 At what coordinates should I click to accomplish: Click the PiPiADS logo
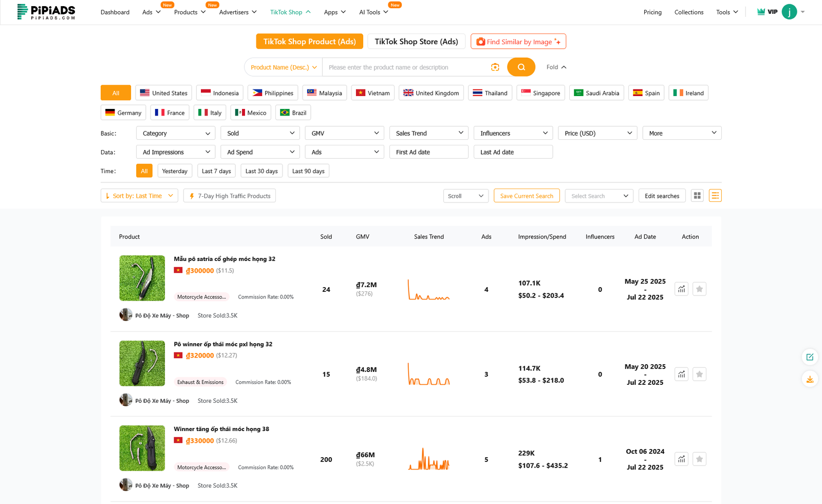(46, 12)
